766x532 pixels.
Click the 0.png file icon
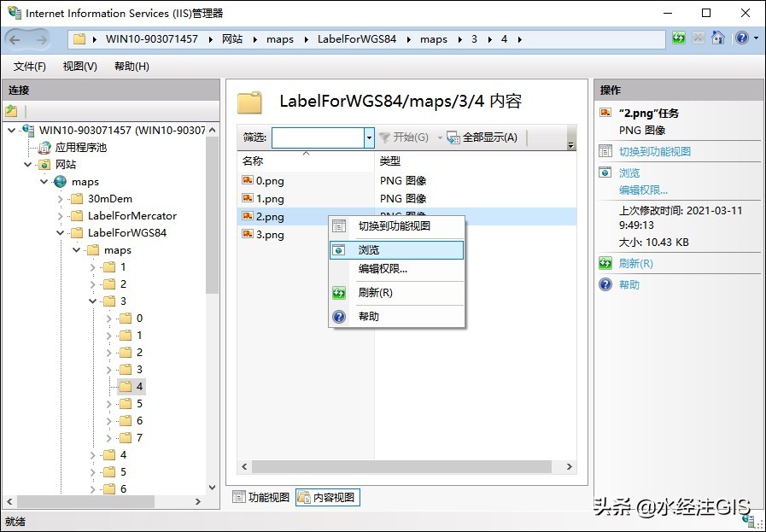248,180
